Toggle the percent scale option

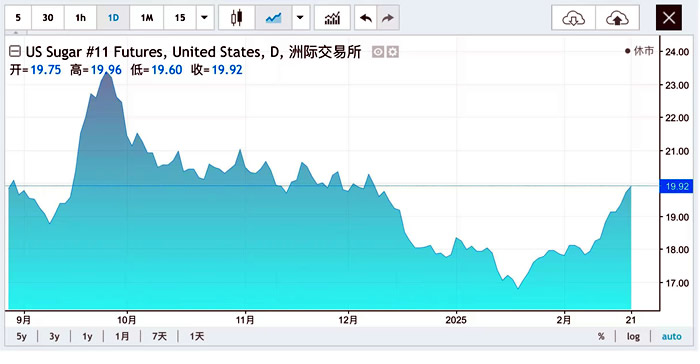[x=601, y=336]
